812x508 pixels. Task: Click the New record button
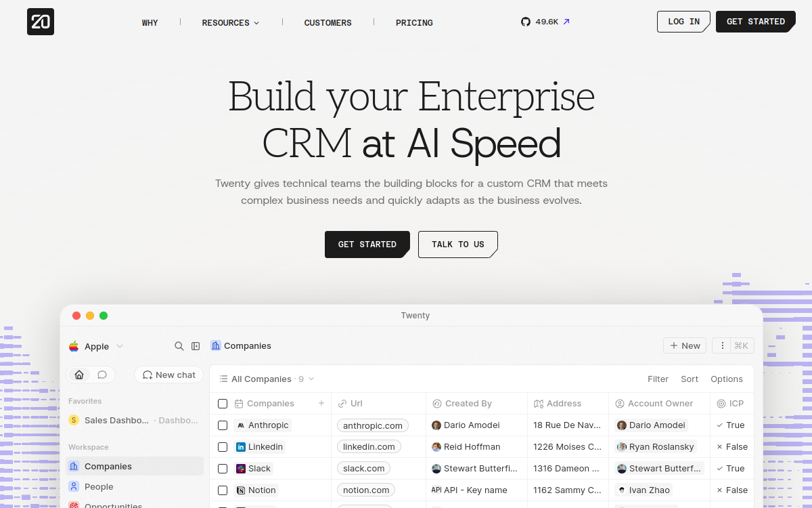click(685, 345)
